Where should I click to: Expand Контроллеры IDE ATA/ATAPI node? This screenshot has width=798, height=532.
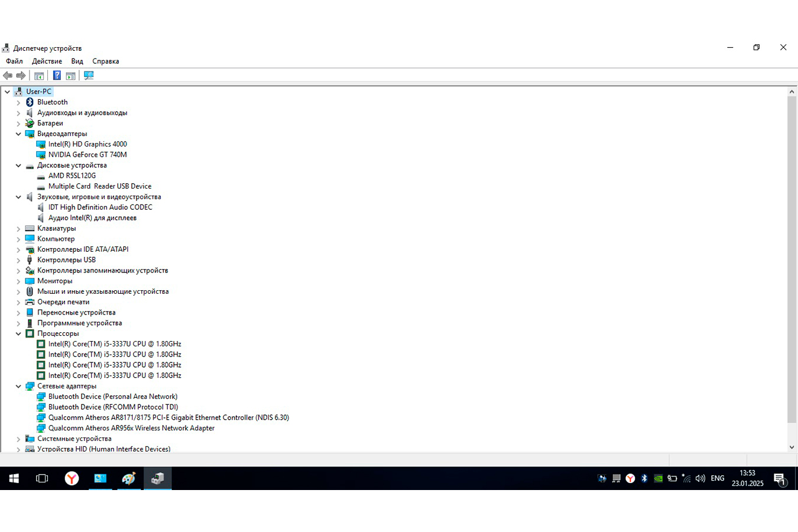(18, 249)
